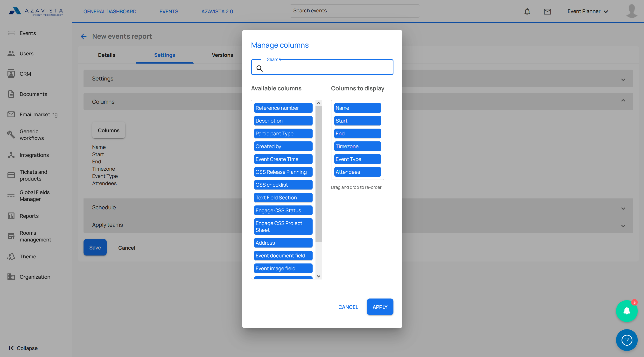Click the Theme swatch icon
The height and width of the screenshot is (357, 644).
(x=11, y=256)
